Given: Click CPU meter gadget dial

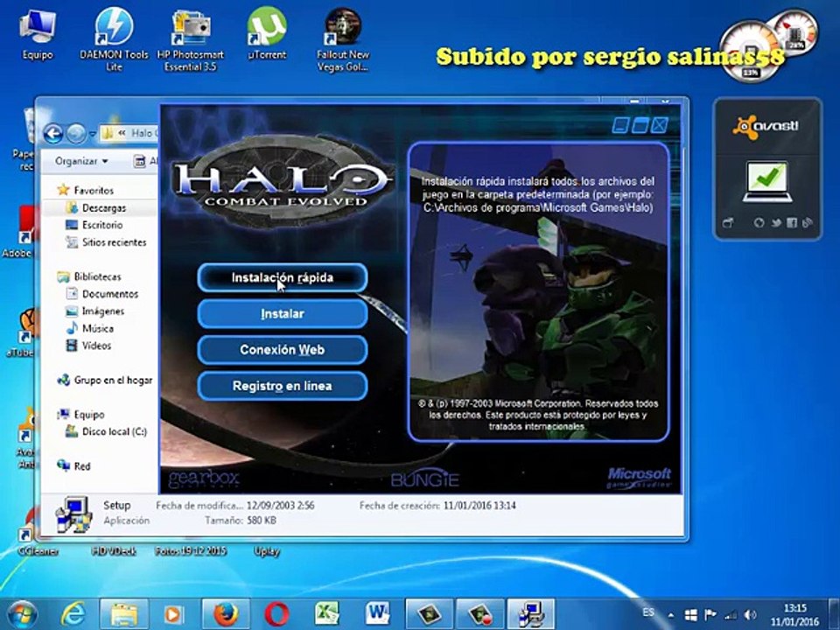Looking at the screenshot, I should coord(750,52).
